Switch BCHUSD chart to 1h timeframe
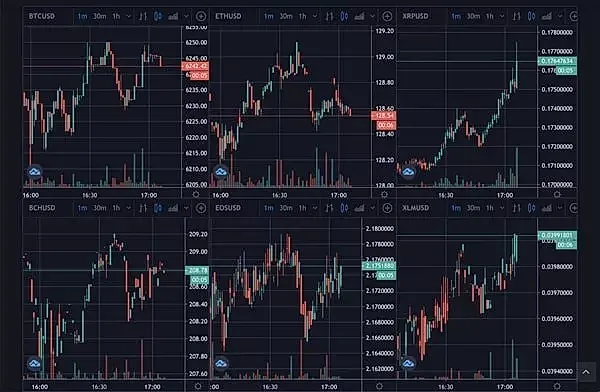This screenshot has height=392, width=600. click(x=116, y=208)
